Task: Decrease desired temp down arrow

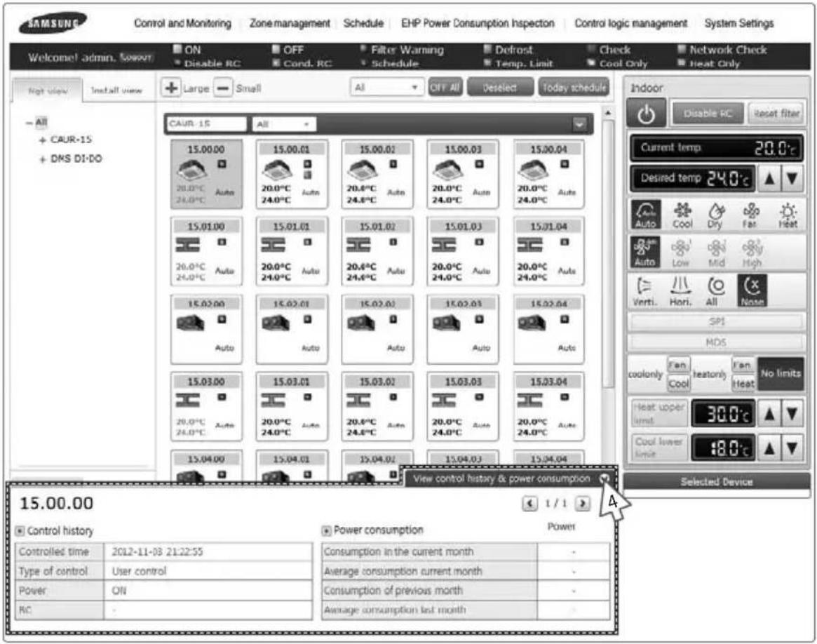Action: 792,178
